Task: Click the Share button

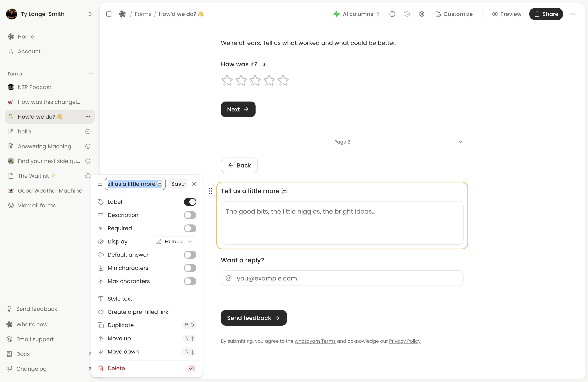Action: tap(546, 14)
